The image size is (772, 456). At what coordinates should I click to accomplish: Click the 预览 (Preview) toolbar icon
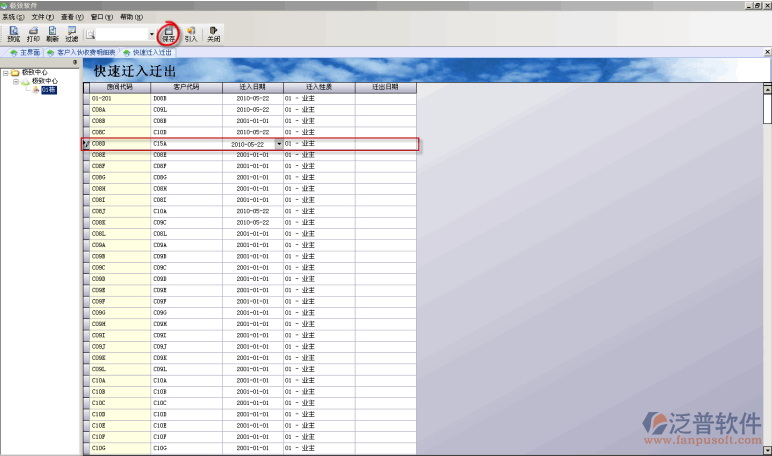click(x=13, y=34)
